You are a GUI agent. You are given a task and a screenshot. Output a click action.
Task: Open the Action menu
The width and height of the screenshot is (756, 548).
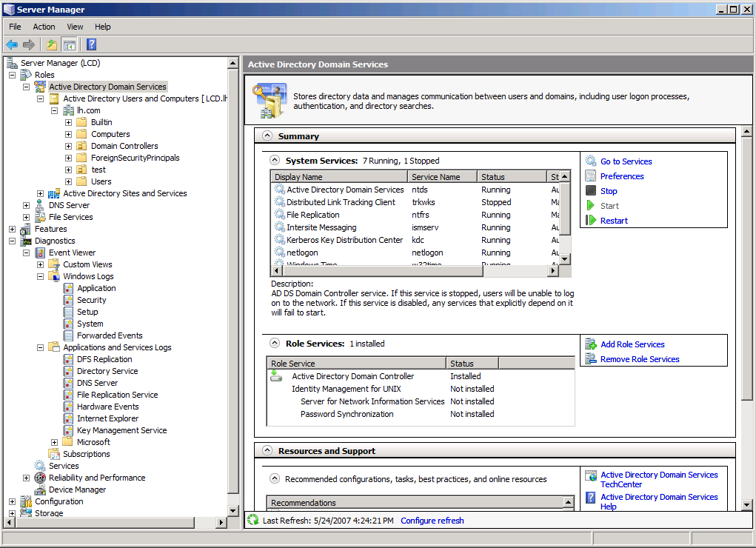44,27
